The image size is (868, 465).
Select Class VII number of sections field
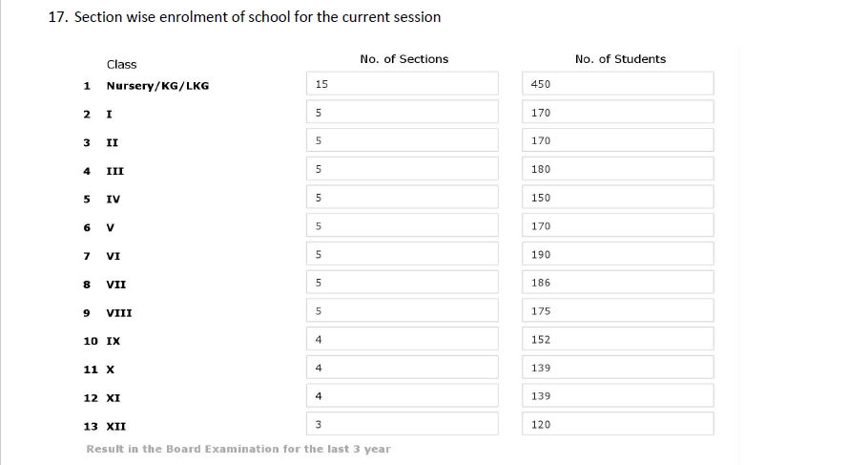(x=403, y=282)
